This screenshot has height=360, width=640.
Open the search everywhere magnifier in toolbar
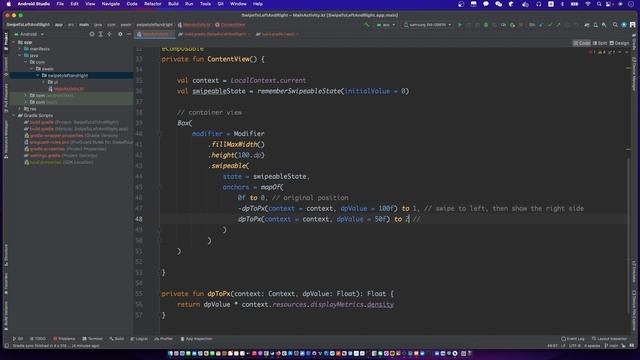coord(615,25)
